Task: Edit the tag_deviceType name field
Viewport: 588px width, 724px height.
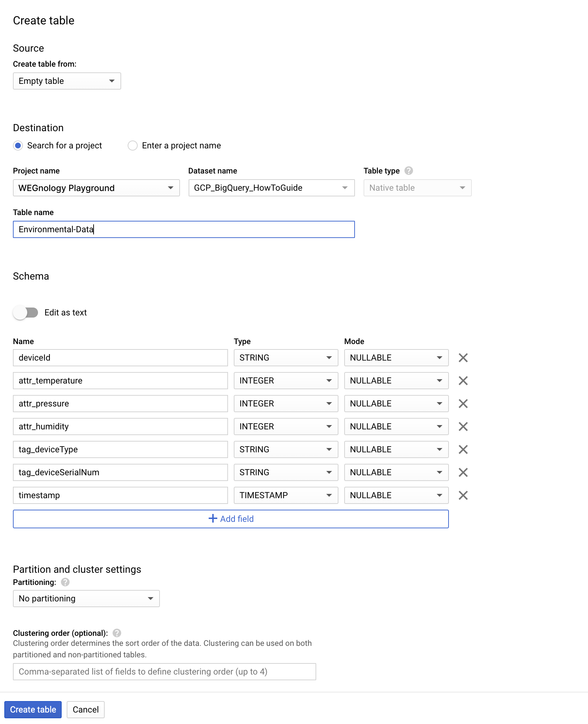Action: click(120, 449)
